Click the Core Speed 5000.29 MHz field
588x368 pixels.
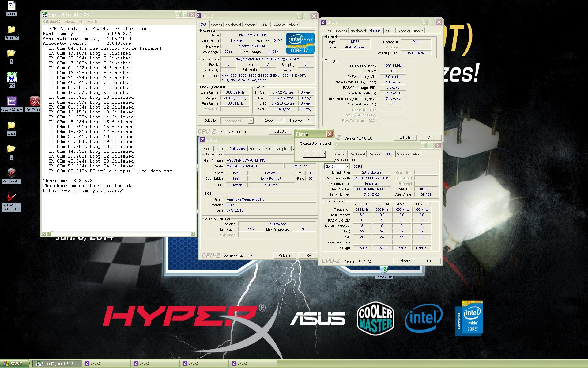(235, 93)
